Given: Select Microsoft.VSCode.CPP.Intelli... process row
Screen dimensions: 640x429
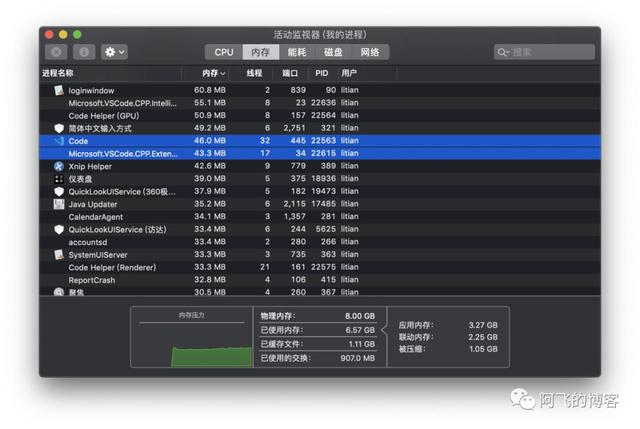Looking at the screenshot, I should coord(320,103).
